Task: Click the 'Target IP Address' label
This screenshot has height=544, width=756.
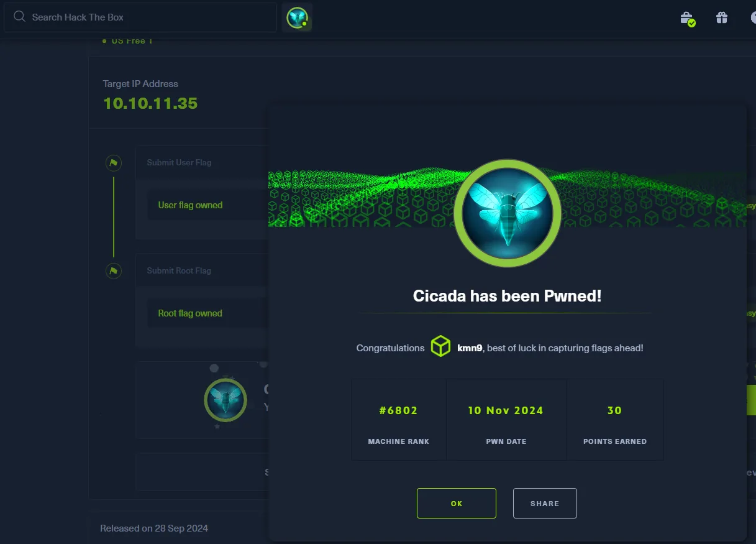Action: 140,84
